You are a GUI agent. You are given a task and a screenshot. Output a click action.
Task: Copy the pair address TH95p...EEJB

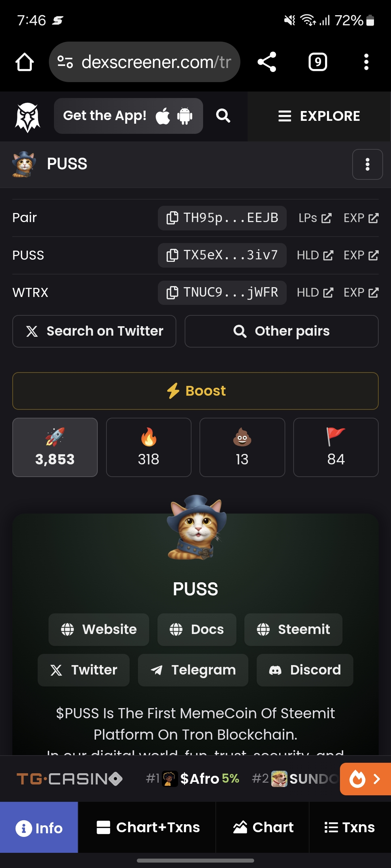tap(222, 218)
